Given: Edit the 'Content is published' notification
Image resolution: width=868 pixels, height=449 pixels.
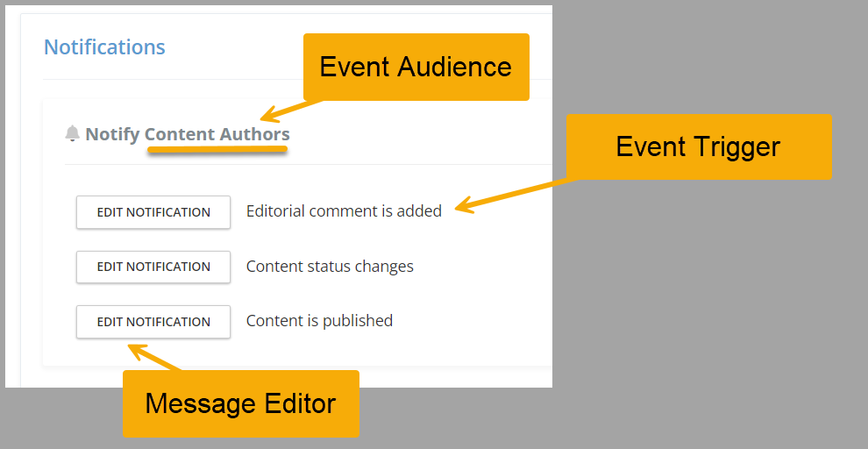Looking at the screenshot, I should [153, 322].
